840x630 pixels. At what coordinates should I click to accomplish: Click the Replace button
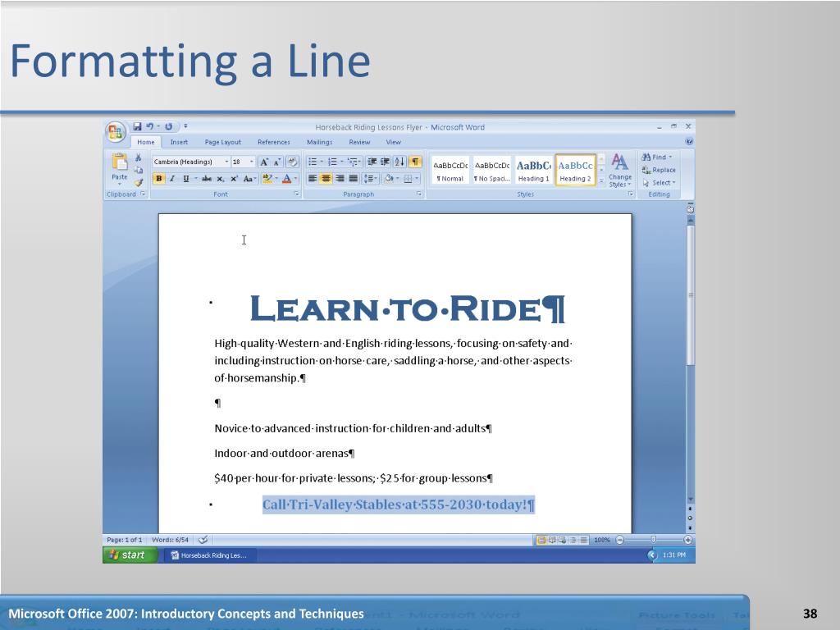[x=659, y=170]
